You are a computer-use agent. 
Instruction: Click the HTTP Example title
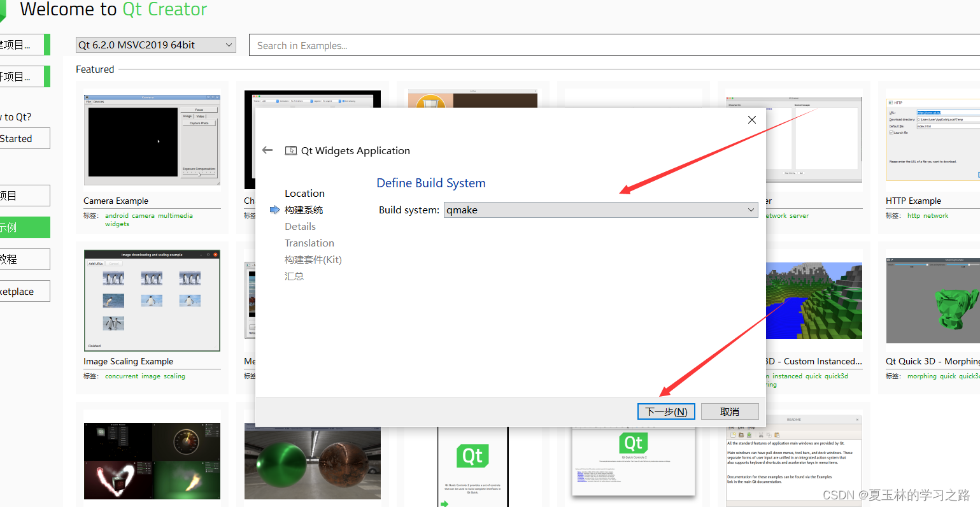(x=913, y=201)
